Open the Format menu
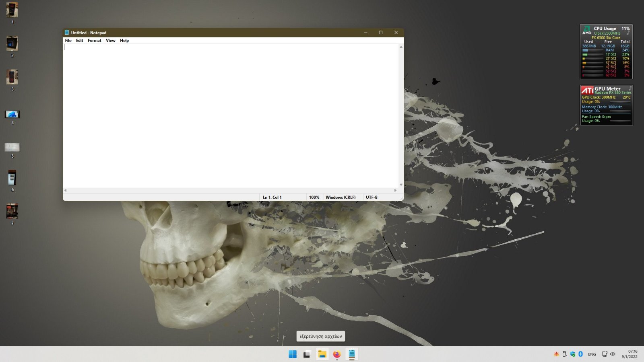The height and width of the screenshot is (362, 644). tap(95, 41)
